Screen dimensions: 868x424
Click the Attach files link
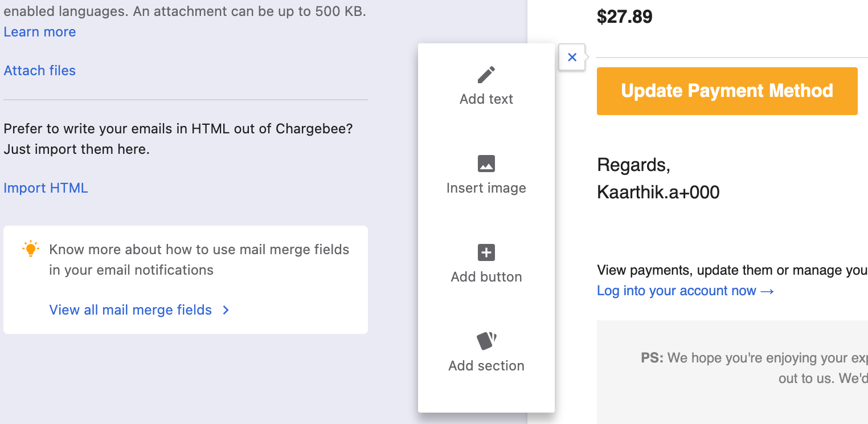[40, 71]
